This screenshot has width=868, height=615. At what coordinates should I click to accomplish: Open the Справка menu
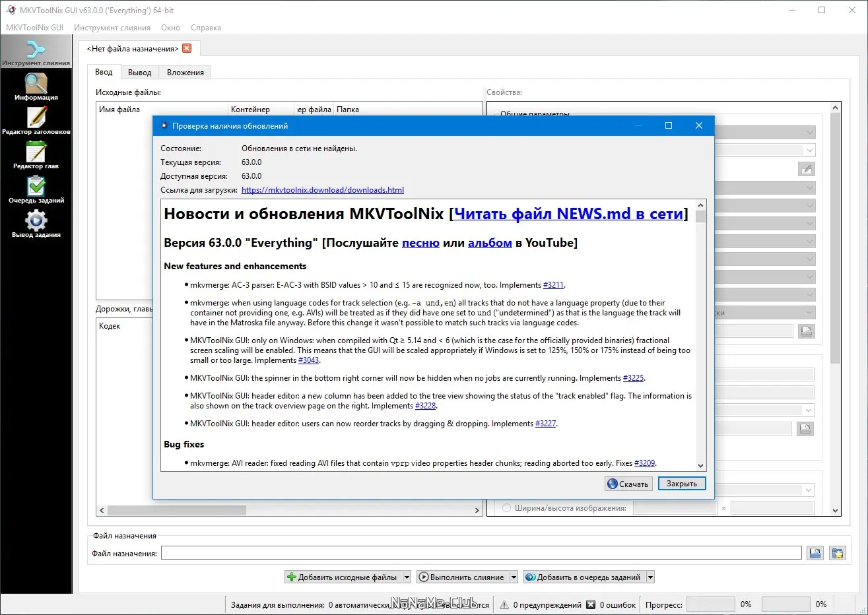[206, 28]
